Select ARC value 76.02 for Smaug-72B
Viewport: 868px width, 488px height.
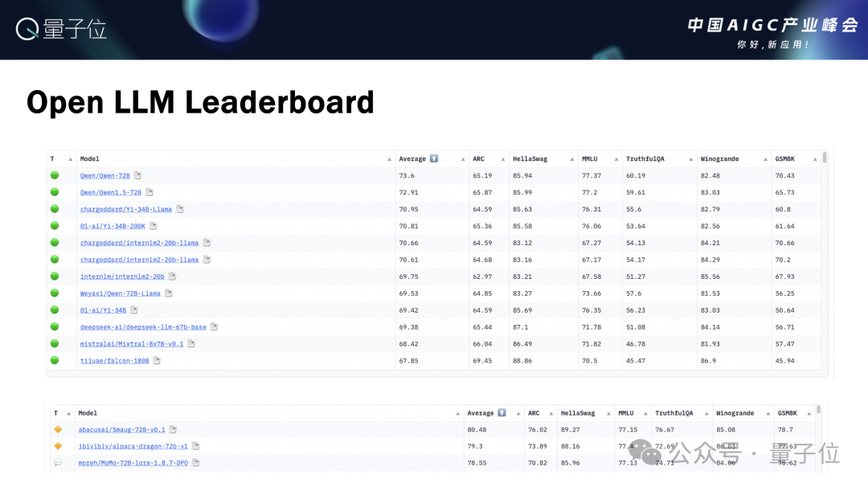pos(538,429)
